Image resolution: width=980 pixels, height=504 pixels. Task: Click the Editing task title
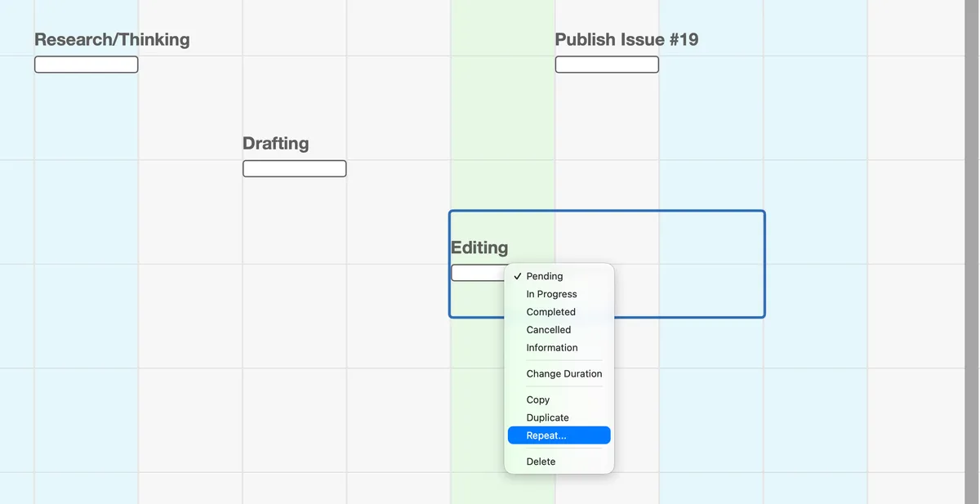click(479, 248)
